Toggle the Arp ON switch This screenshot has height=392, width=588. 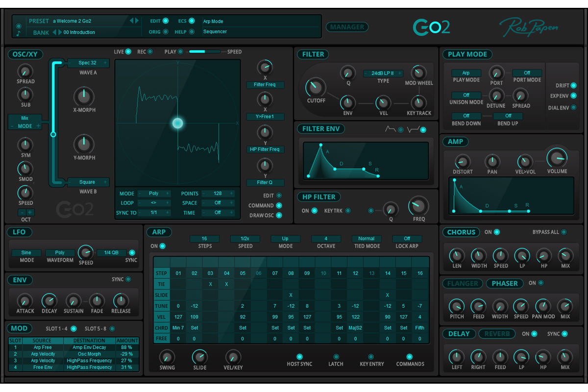point(162,246)
